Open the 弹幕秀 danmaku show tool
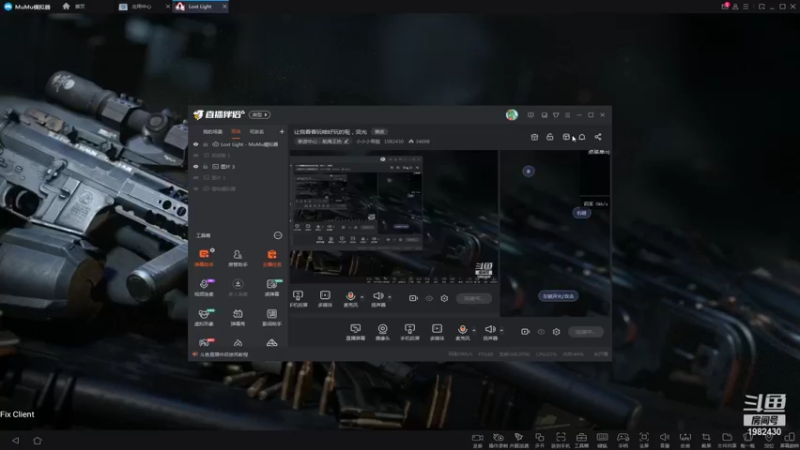 coord(238,317)
